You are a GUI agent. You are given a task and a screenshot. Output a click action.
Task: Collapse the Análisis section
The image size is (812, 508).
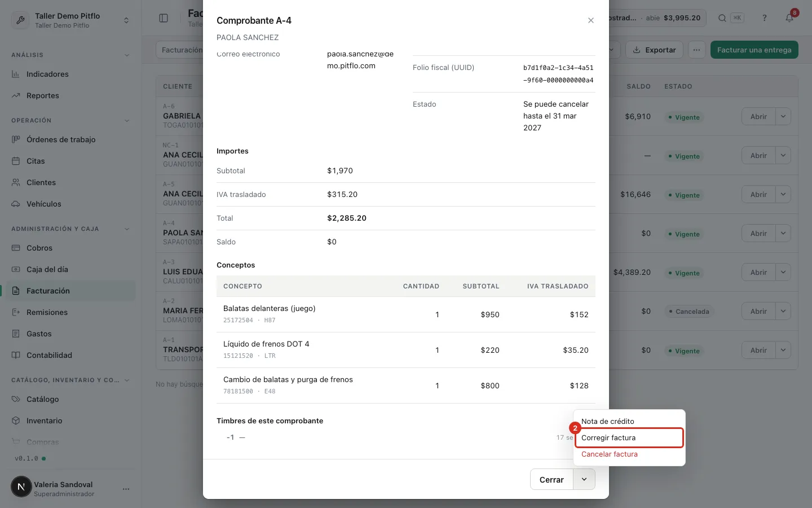click(127, 55)
